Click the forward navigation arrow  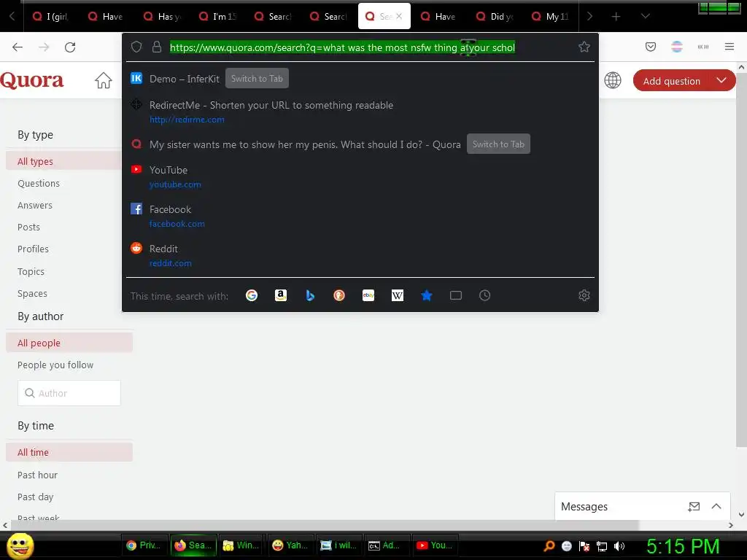(44, 47)
